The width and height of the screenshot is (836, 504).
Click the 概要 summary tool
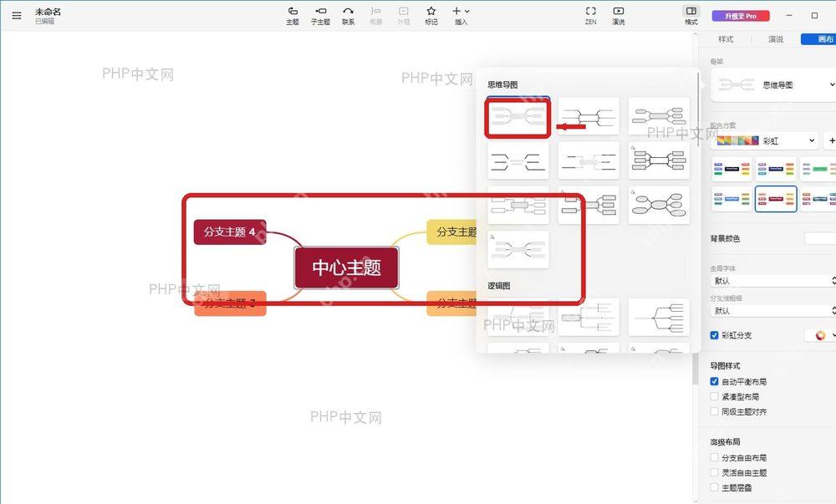[376, 15]
